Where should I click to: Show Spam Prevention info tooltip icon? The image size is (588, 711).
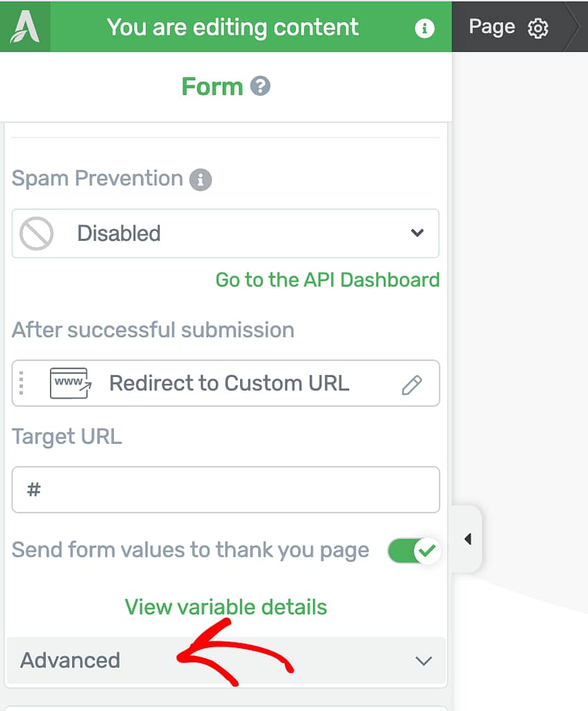[x=201, y=180]
